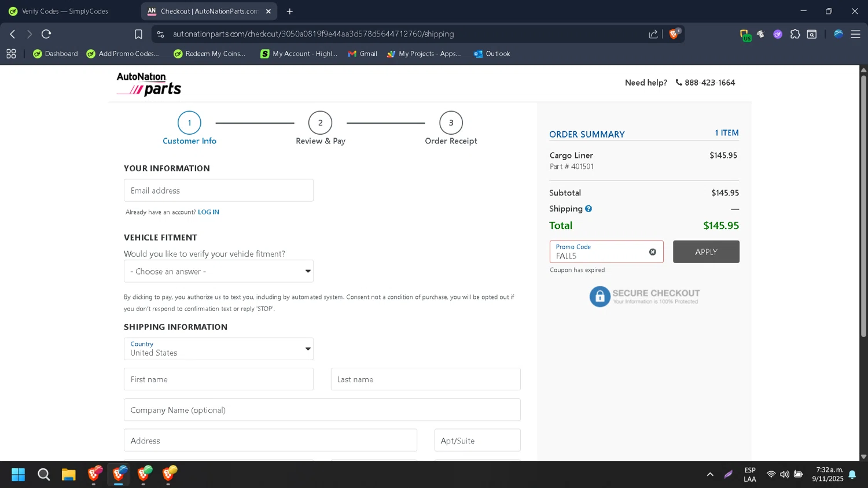Click the Shipping help question mark
The height and width of the screenshot is (488, 868).
[x=589, y=209]
